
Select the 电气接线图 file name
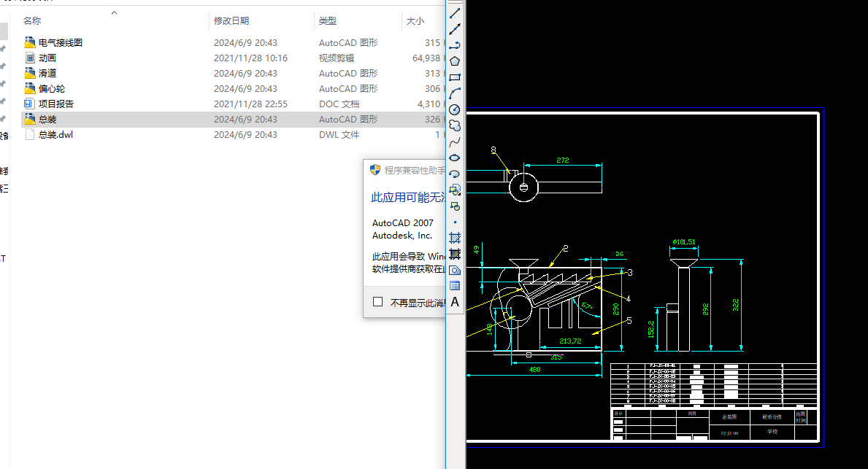click(x=61, y=42)
